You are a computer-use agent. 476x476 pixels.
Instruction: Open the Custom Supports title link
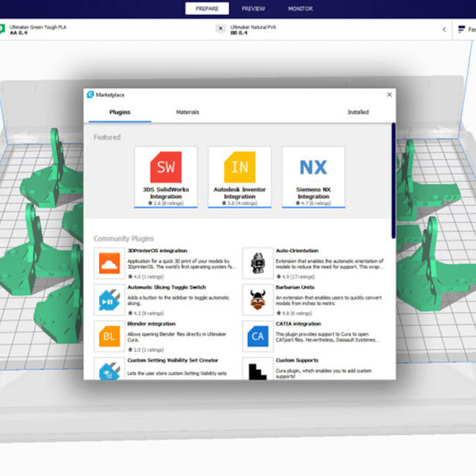coord(297,360)
